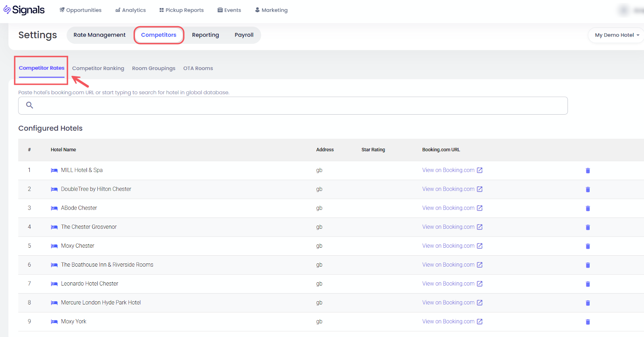644x337 pixels.
Task: Click the Signals logo
Action: [x=24, y=10]
